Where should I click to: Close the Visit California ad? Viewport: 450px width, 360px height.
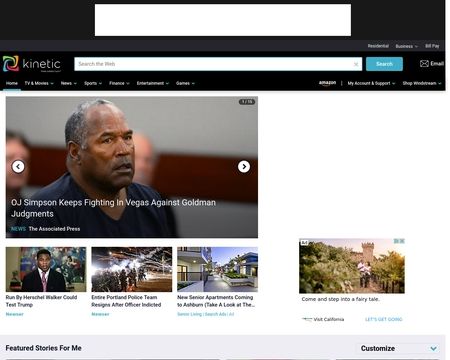[x=402, y=241]
